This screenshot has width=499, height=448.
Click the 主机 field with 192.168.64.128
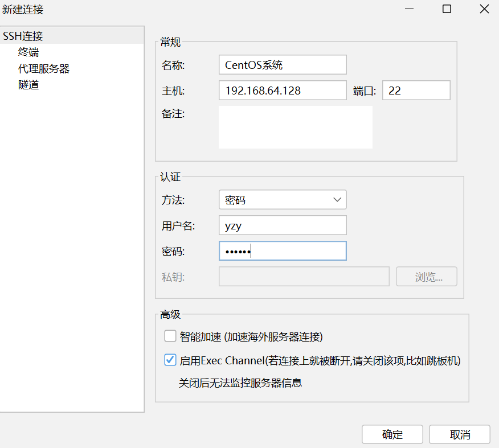pyautogui.click(x=283, y=91)
